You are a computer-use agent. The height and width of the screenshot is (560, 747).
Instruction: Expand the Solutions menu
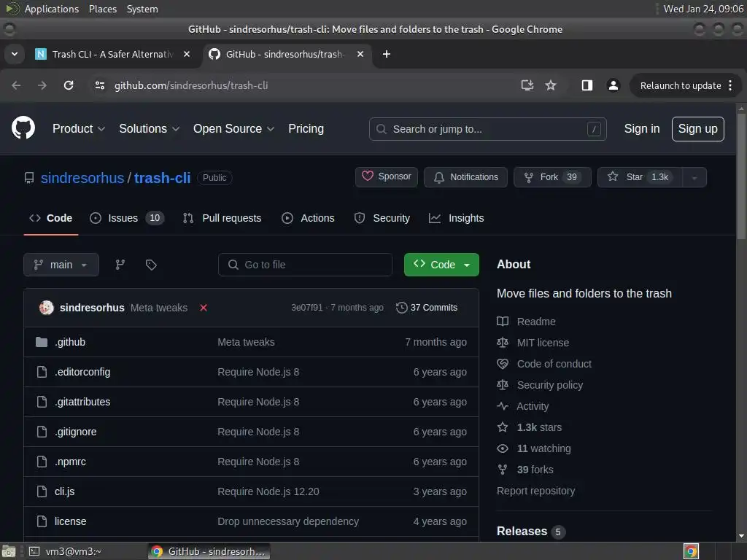(x=149, y=128)
